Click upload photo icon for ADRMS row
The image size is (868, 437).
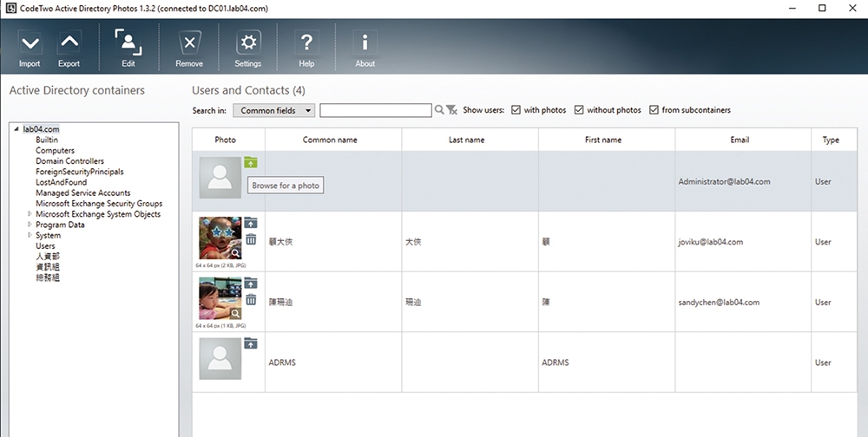coord(251,343)
